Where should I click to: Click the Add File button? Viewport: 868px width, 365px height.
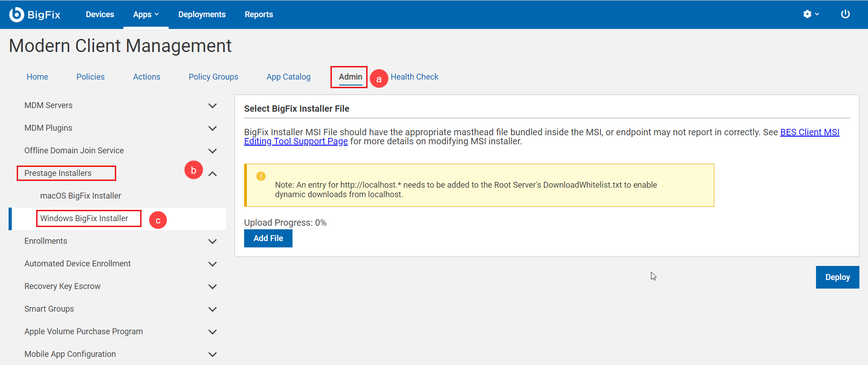click(x=268, y=238)
